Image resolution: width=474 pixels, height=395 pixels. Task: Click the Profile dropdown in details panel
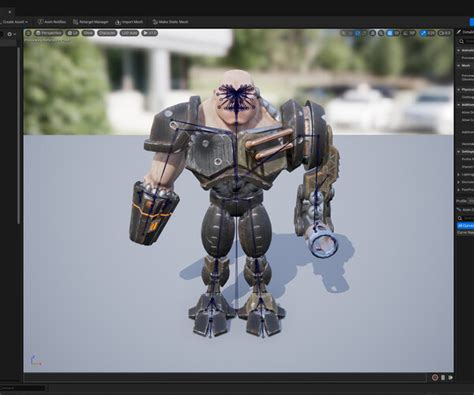pos(471,201)
